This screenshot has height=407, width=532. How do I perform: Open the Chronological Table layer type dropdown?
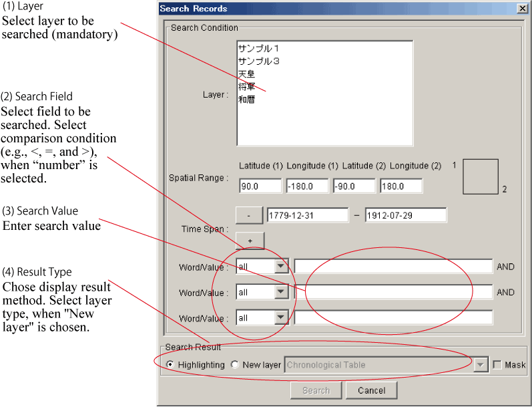click(x=481, y=365)
